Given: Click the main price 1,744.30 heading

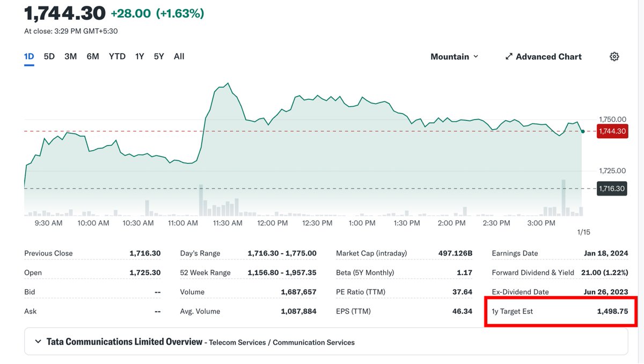Looking at the screenshot, I should (65, 13).
